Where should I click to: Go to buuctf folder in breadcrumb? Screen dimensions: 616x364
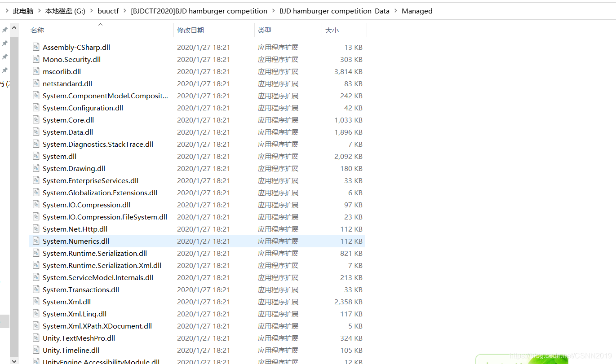108,11
